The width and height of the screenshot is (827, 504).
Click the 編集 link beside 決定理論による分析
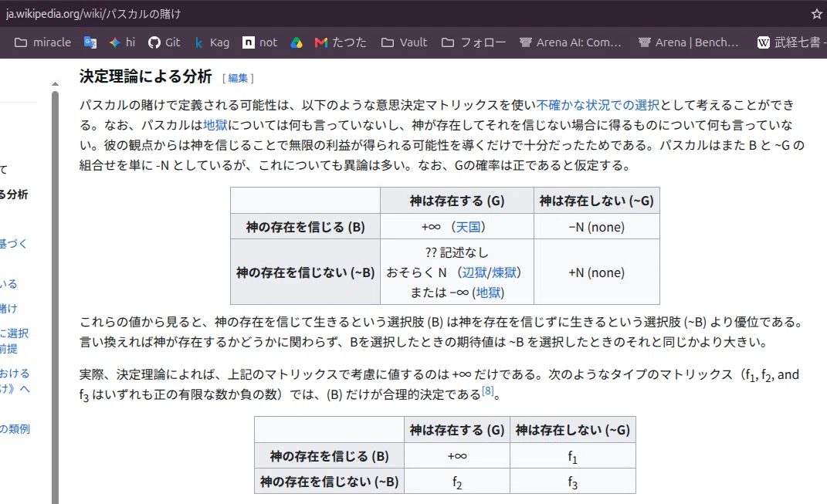click(x=238, y=78)
